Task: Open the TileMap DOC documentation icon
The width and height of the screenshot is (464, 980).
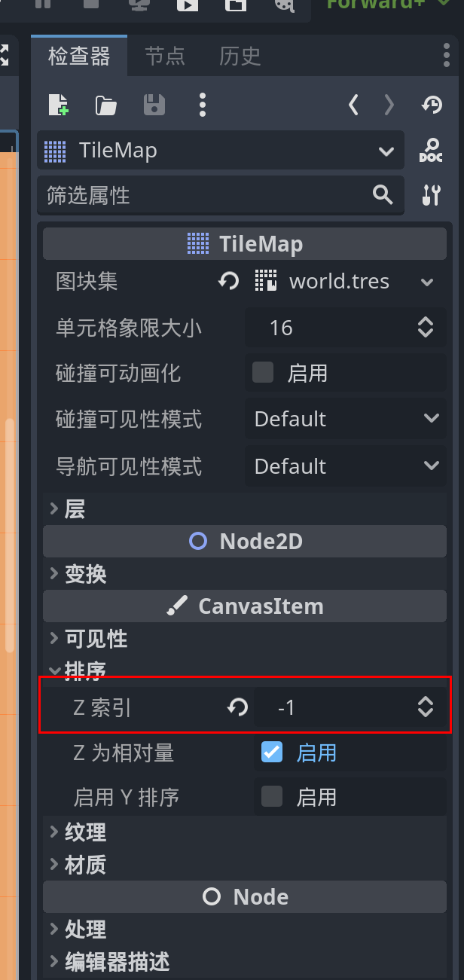Action: [x=431, y=150]
